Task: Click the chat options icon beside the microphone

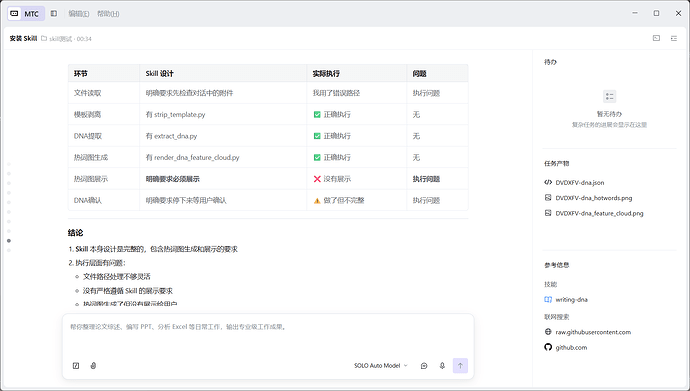Action: click(x=424, y=365)
